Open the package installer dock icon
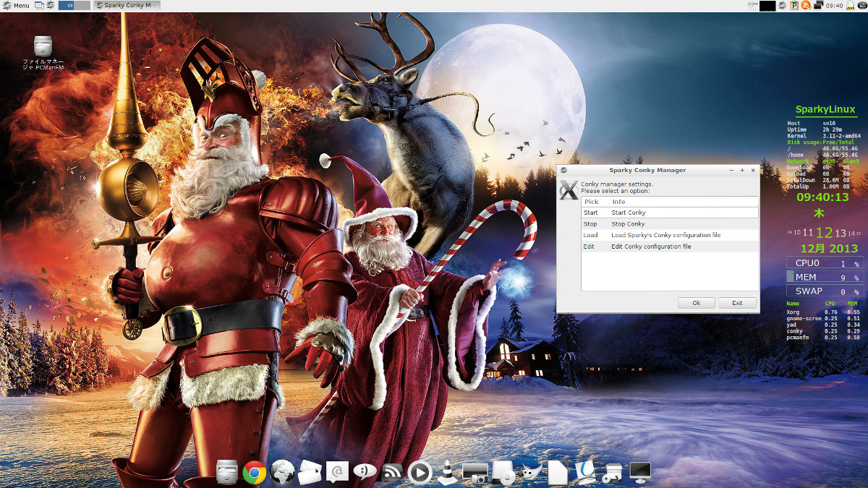 tap(613, 473)
